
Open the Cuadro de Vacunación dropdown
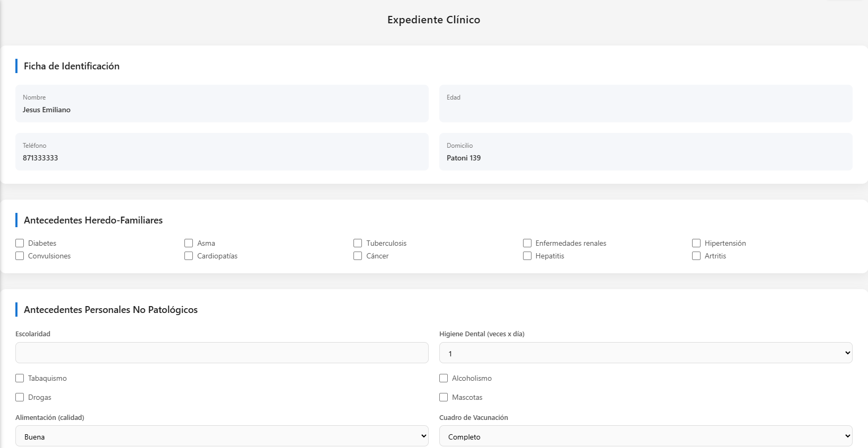[645, 436]
